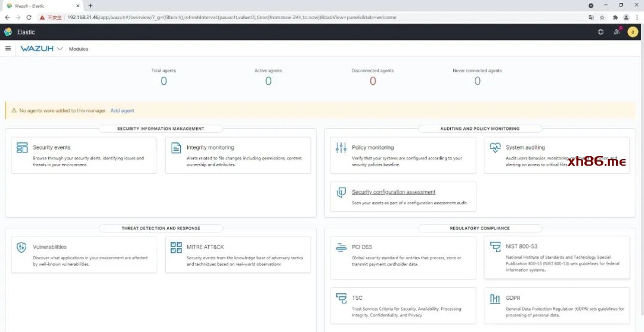Click the PCI DSS module icon
644x332 pixels.
point(341,247)
